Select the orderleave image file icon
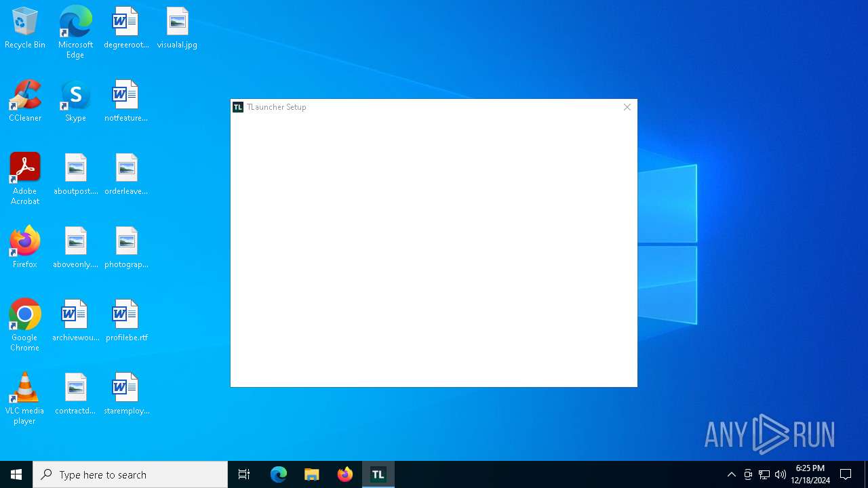Viewport: 868px width, 488px height. pos(126,175)
